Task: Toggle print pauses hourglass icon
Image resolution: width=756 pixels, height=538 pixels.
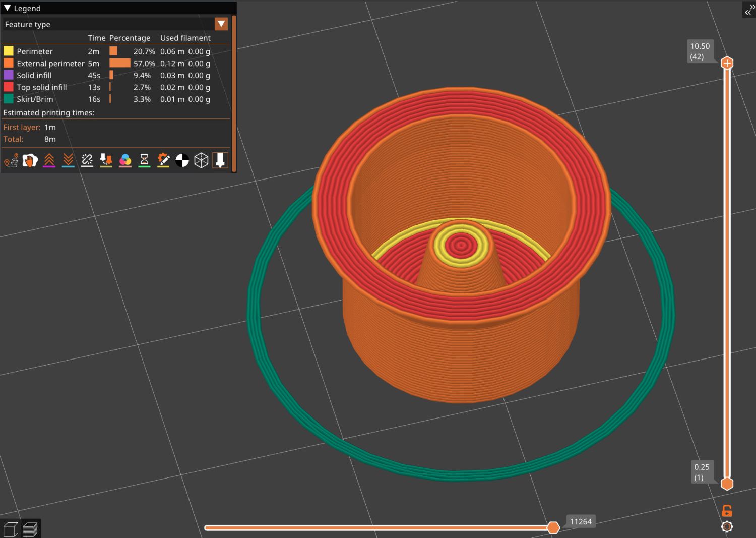Action: click(x=144, y=160)
